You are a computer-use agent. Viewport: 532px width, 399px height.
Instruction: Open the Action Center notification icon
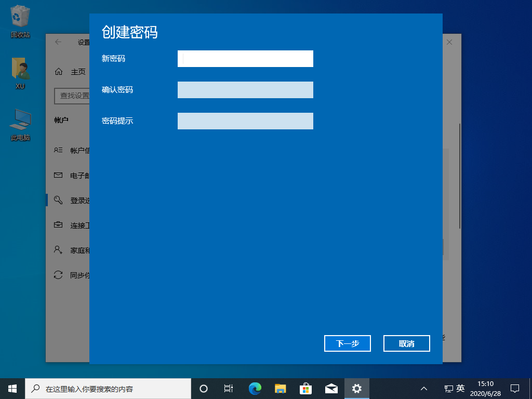click(514, 388)
